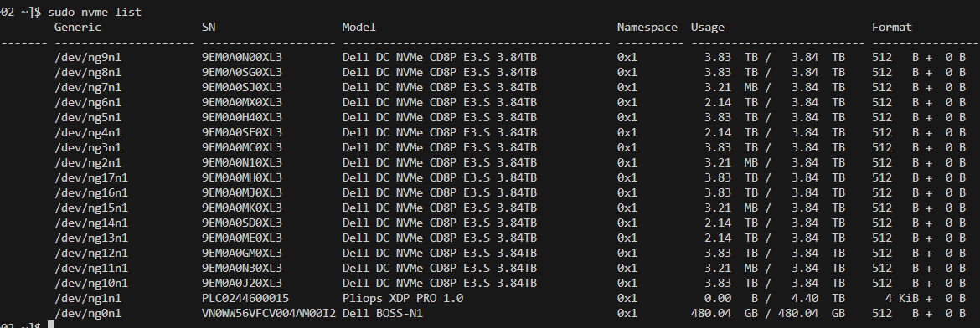Click the Dell BOSS-N1 model text

tap(383, 313)
